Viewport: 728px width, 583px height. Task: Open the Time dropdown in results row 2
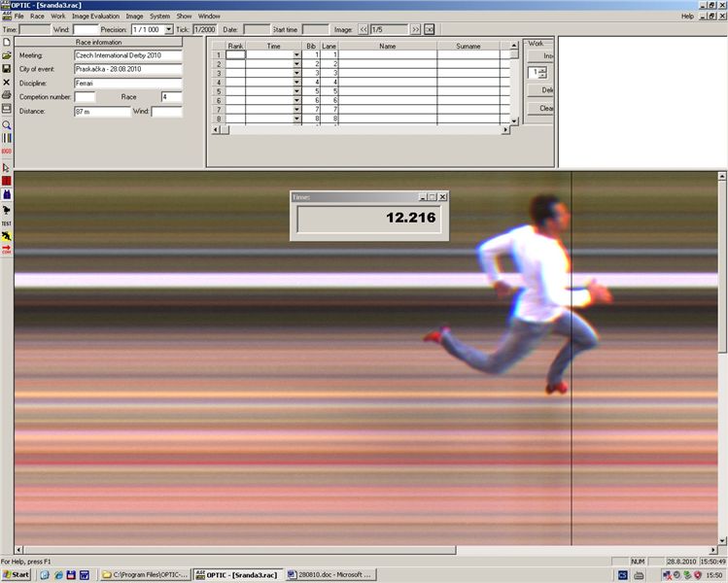[x=296, y=64]
